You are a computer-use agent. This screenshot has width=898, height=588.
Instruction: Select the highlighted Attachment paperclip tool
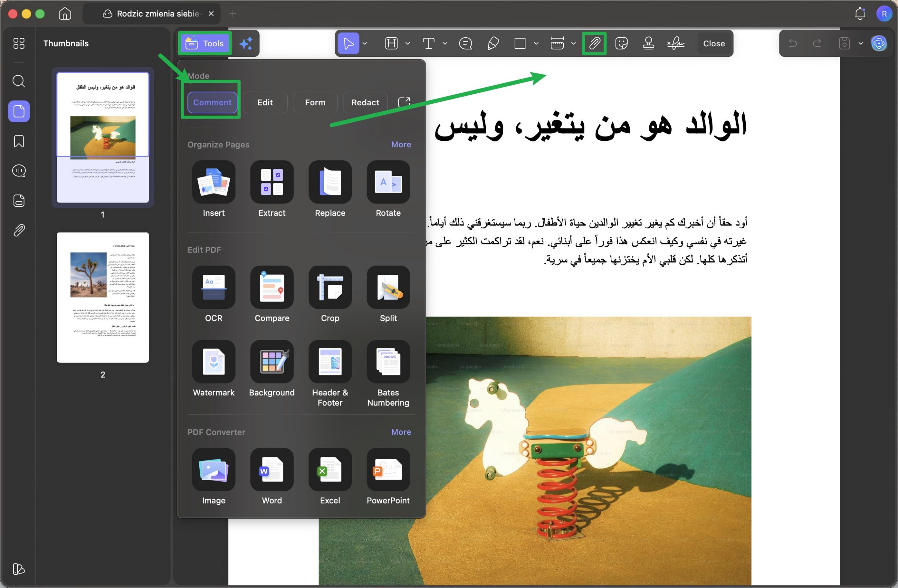(x=594, y=44)
